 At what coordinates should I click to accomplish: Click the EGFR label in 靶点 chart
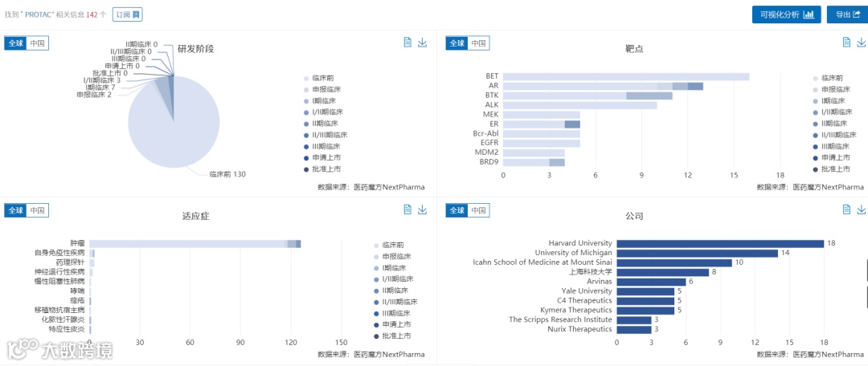click(x=489, y=143)
